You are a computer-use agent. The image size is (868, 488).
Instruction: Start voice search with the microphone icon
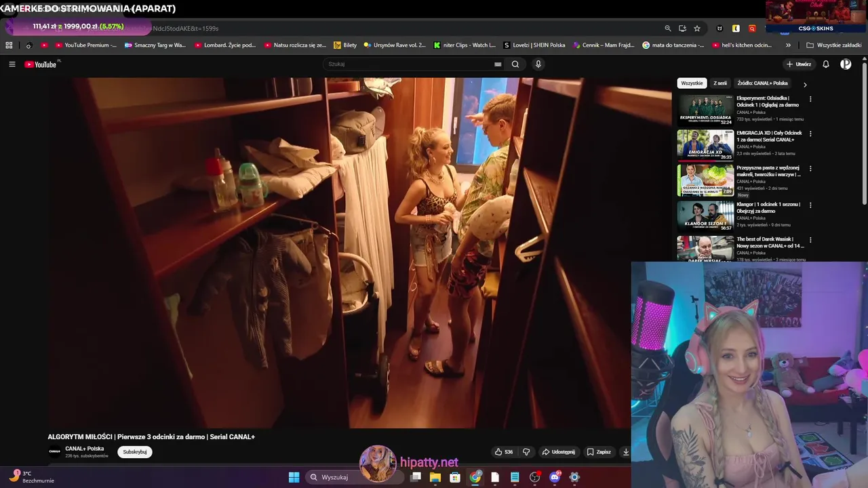(x=538, y=64)
